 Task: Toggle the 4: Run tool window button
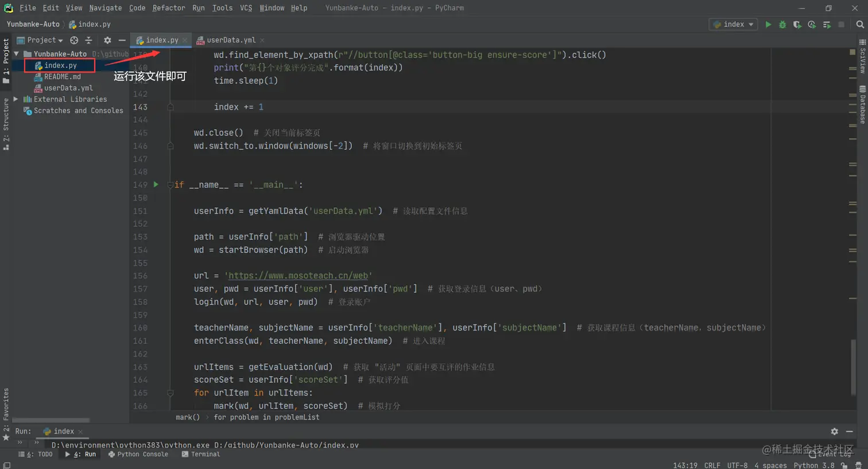tap(80, 454)
